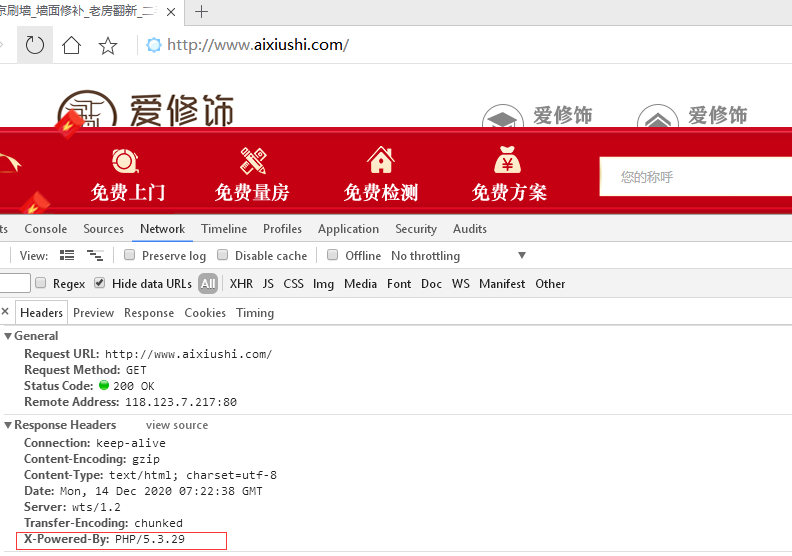Click the 免费检测 house icon

(380, 160)
